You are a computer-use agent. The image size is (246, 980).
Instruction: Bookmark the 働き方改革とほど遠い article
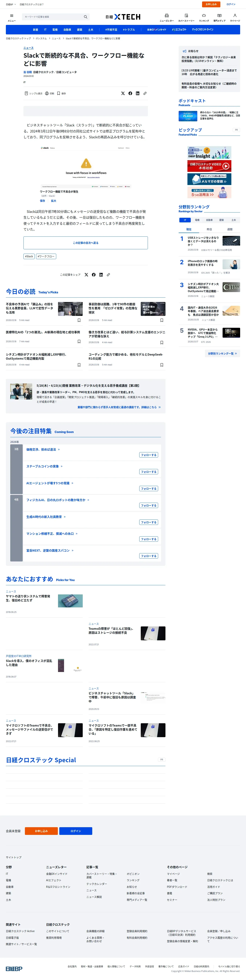coord(162,342)
